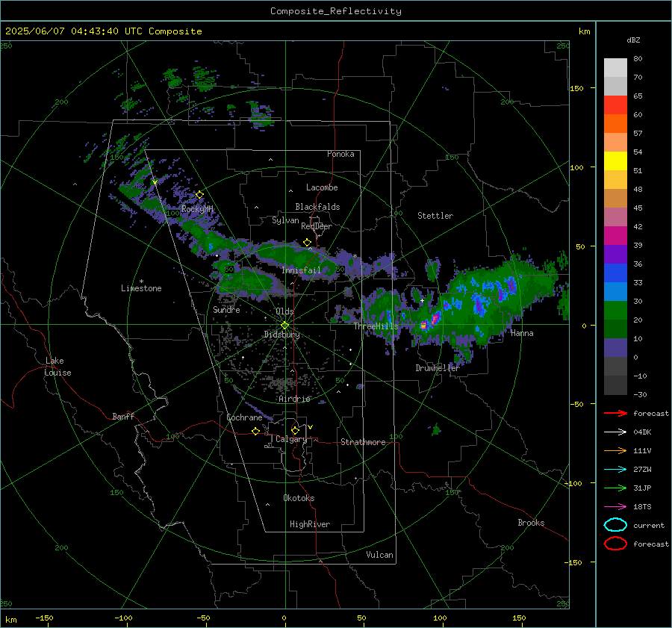Click the Cochrane label
Image resolution: width=672 pixels, height=628 pixels.
[x=244, y=417]
